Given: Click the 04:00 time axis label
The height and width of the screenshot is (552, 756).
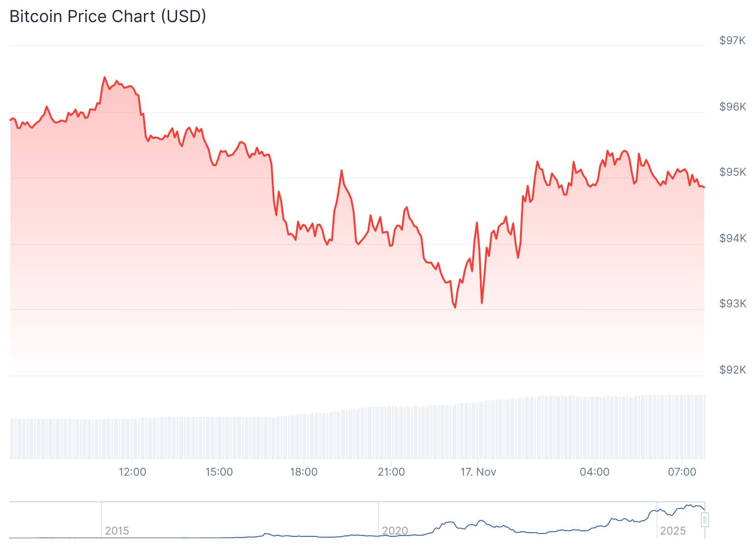Looking at the screenshot, I should pyautogui.click(x=595, y=472).
